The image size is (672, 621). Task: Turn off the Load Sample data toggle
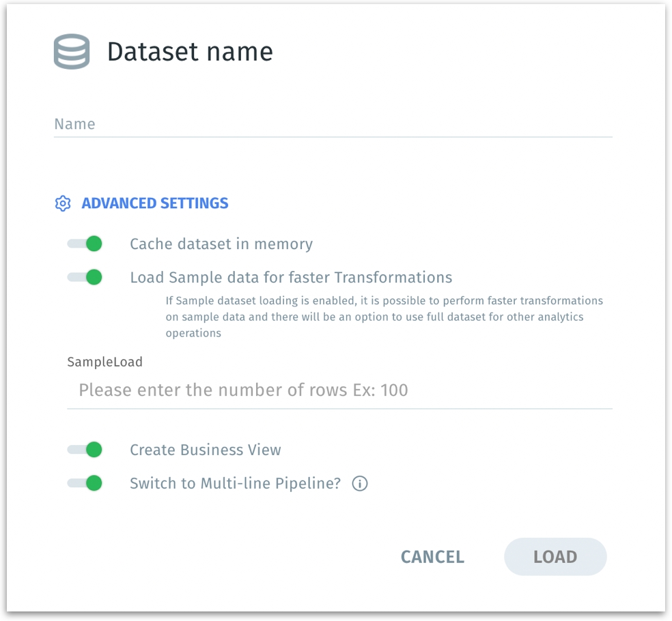pyautogui.click(x=85, y=277)
